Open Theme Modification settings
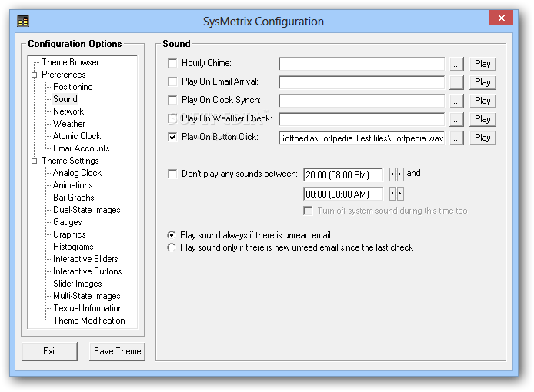 click(x=89, y=321)
